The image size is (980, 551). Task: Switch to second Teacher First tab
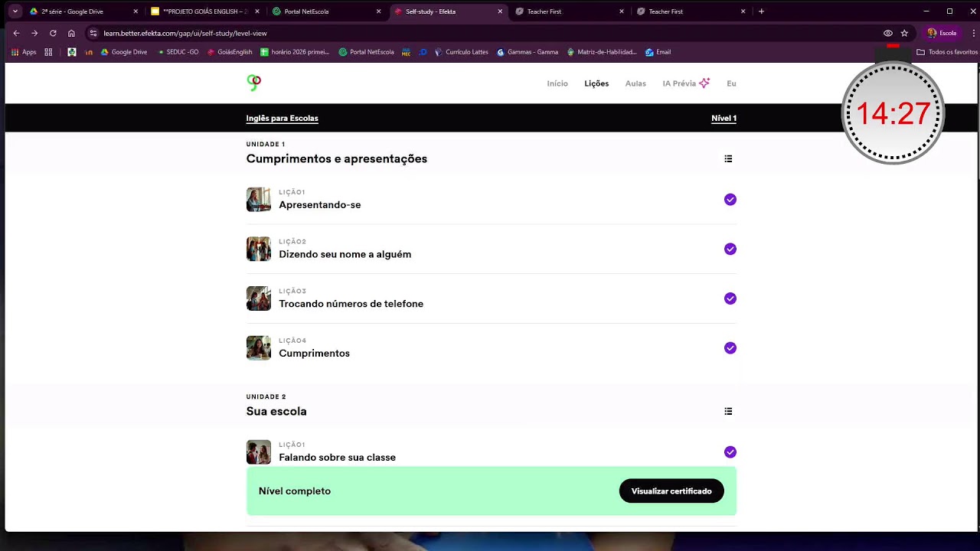(x=692, y=11)
